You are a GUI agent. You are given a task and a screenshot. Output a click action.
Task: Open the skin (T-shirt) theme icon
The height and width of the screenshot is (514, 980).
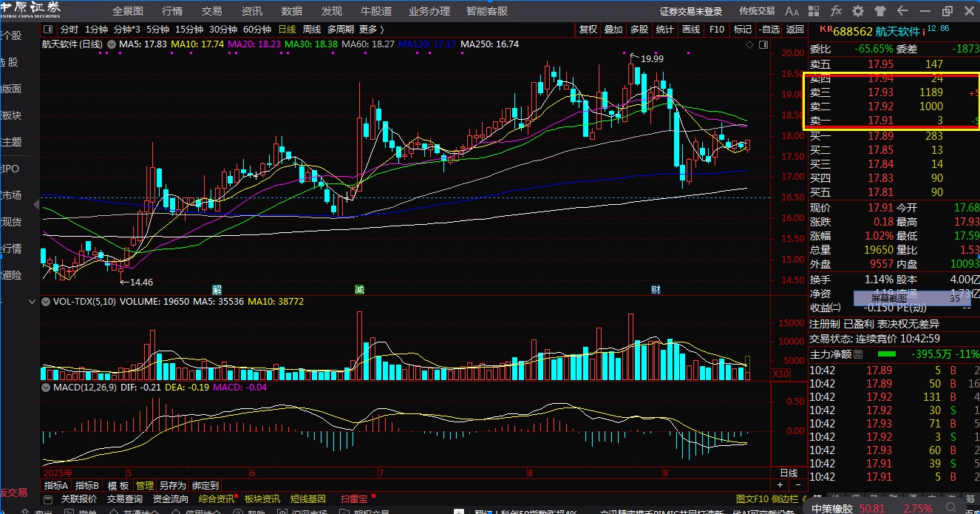(880, 11)
